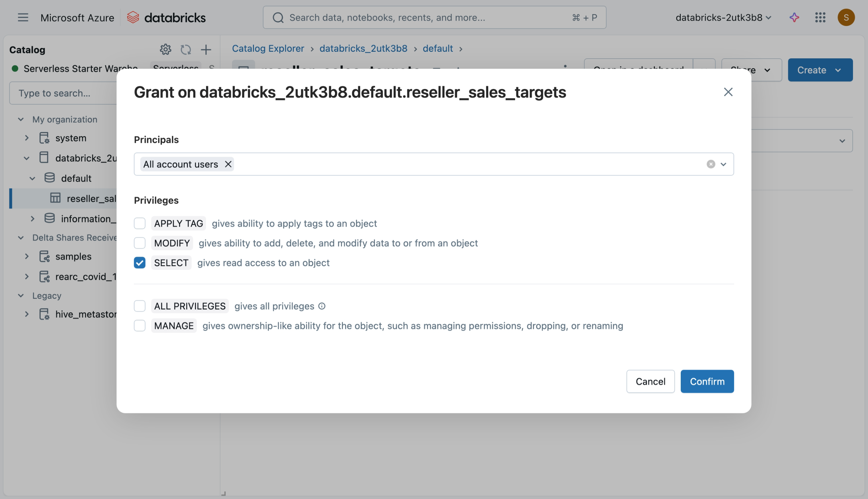Uncheck the SELECT privilege
Viewport: 868px width, 499px height.
(140, 263)
